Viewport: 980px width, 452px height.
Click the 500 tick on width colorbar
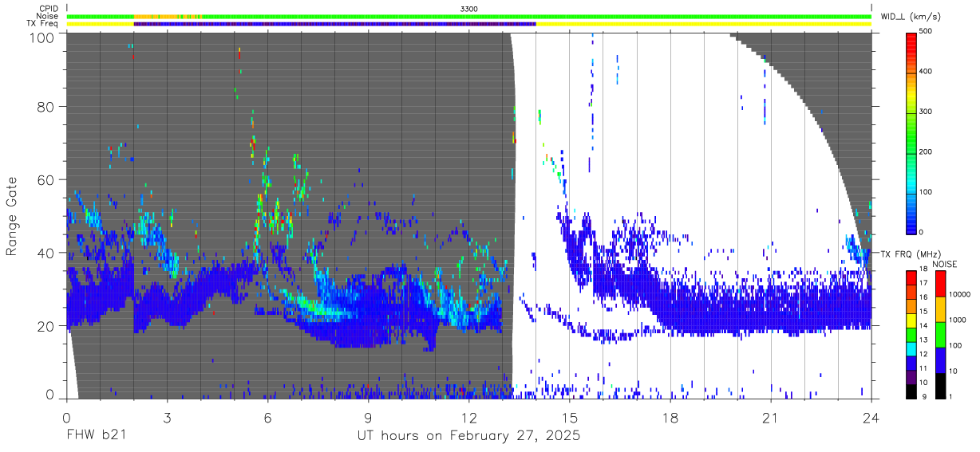(x=927, y=31)
